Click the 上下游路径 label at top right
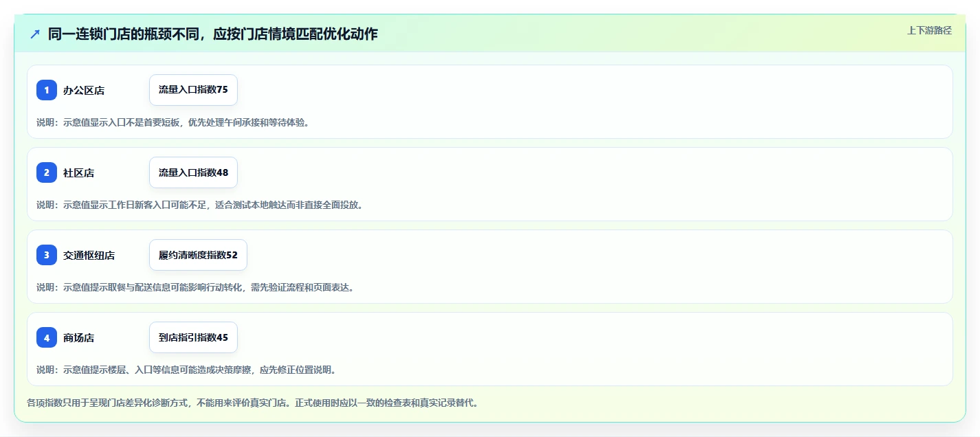The image size is (980, 437). [x=929, y=30]
